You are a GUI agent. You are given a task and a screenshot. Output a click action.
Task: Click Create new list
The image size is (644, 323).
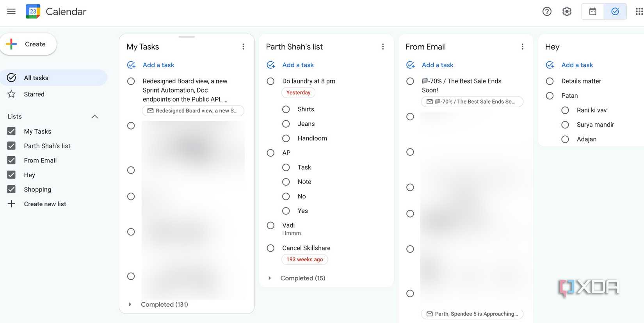(45, 204)
